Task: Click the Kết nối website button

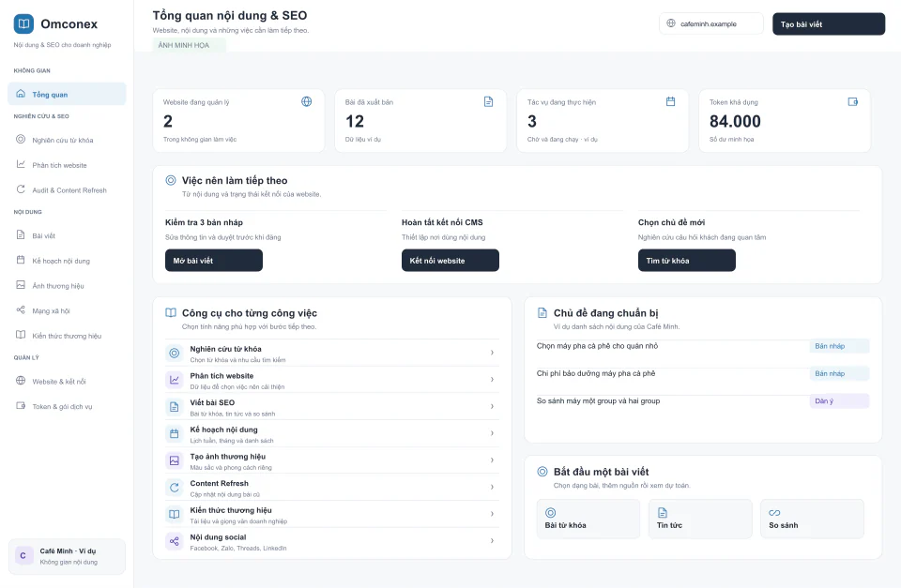Action: coord(450,260)
